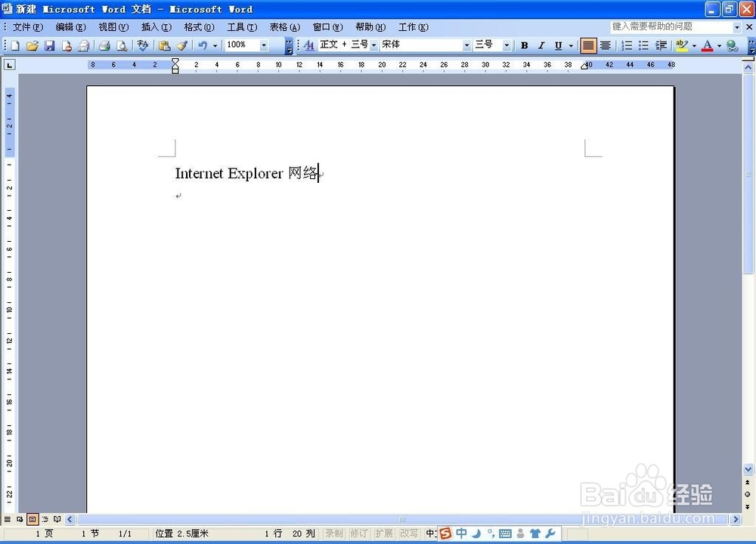756x544 pixels.
Task: Toggle Bold formatting
Action: (x=524, y=46)
